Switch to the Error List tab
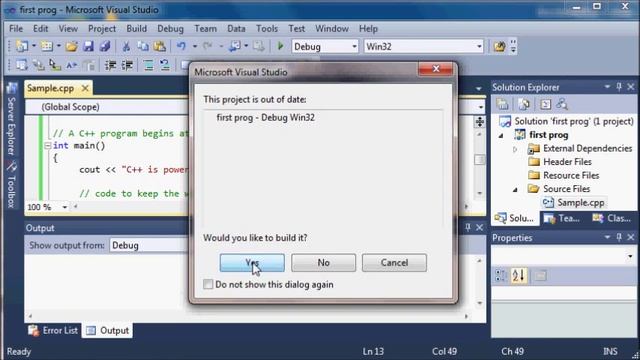 pos(53,331)
